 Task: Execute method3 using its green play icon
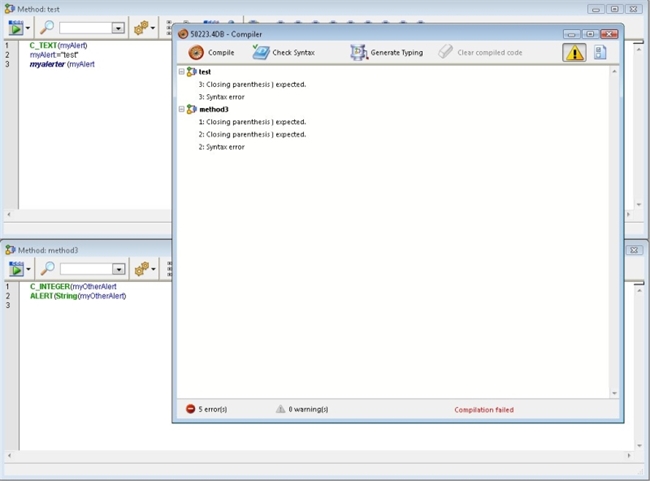pos(16,269)
